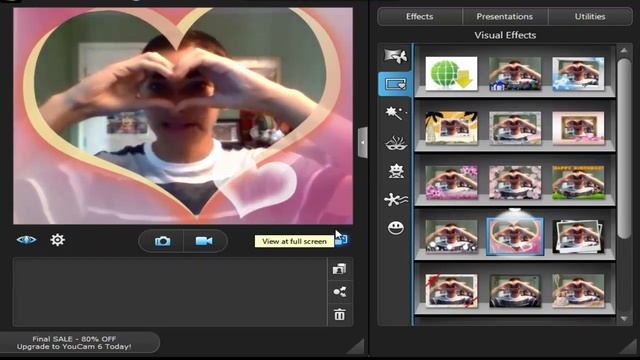Open the Effects tab
Screen dimensions: 640x360
(420, 17)
